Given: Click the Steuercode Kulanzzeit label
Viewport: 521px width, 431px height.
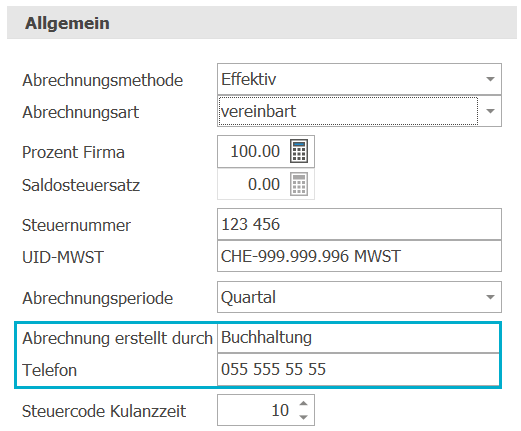Looking at the screenshot, I should click(104, 411).
